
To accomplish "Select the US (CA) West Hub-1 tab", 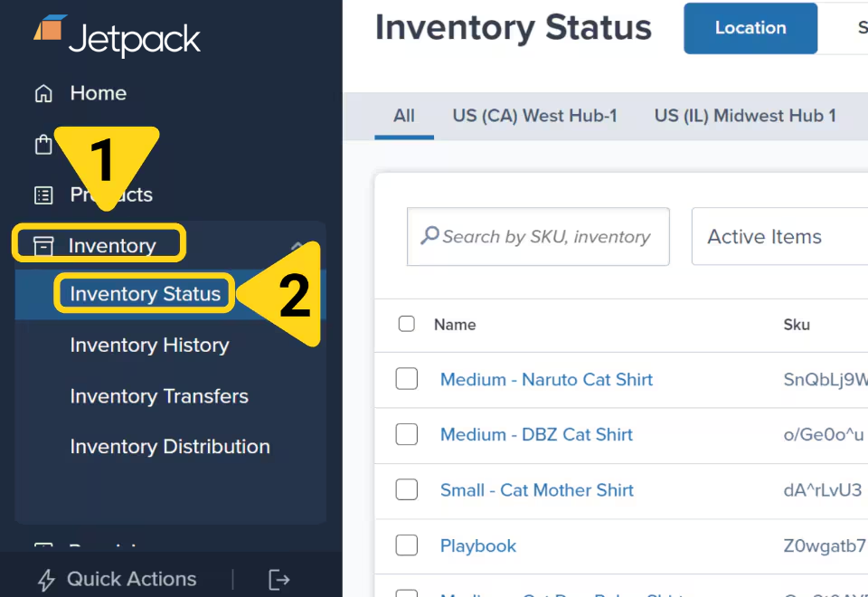I will pos(534,116).
